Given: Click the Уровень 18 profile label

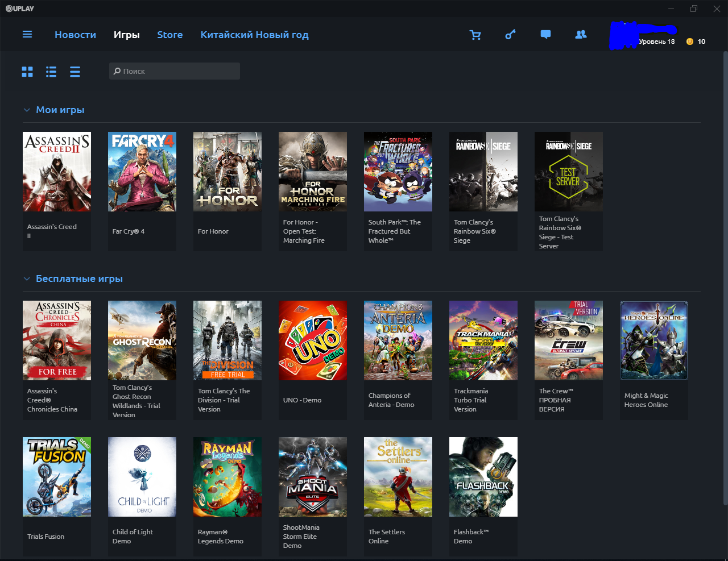Looking at the screenshot, I should (656, 41).
